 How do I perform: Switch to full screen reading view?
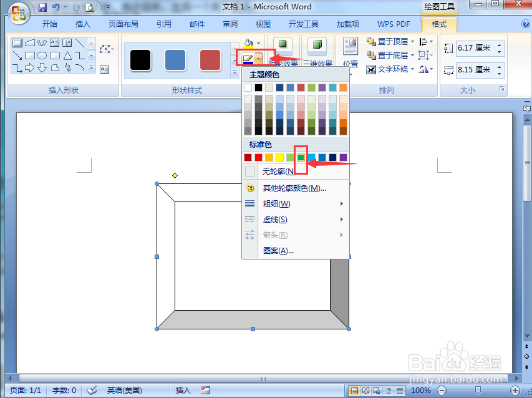365,391
